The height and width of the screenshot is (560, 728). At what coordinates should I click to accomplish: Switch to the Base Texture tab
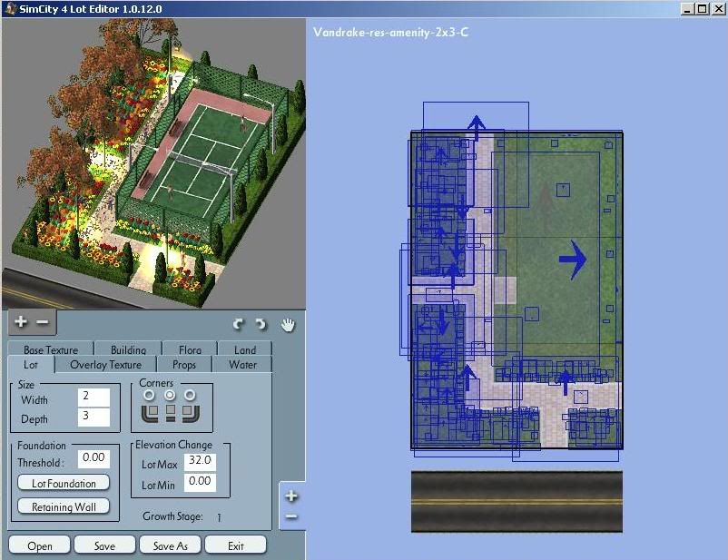[51, 349]
